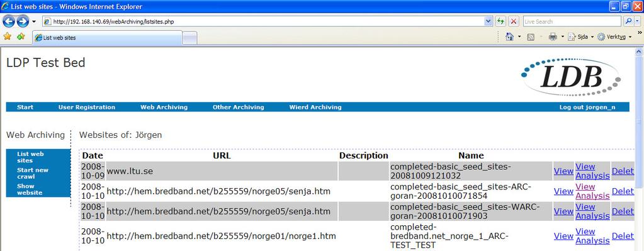The image size is (644, 251).
Task: Click View for ARC-goran-20081010071854 row
Action: [563, 191]
